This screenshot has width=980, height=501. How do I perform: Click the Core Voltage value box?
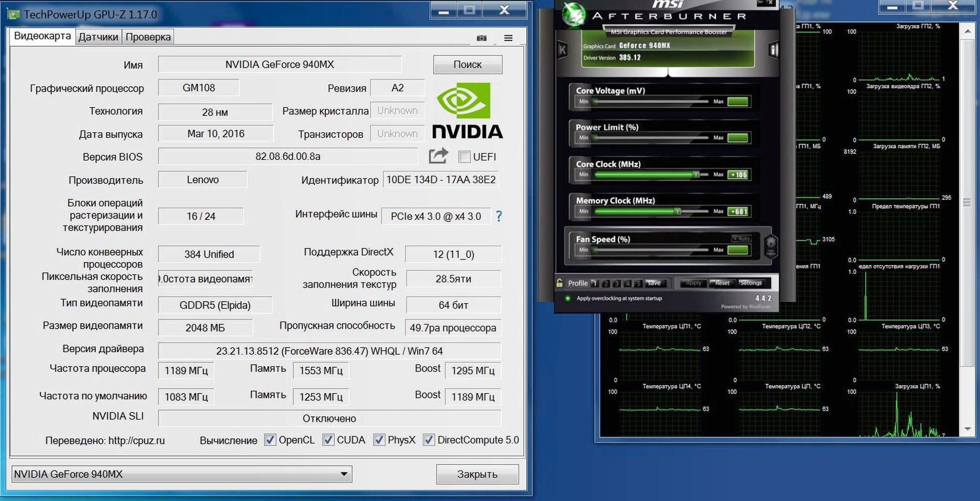pos(738,102)
